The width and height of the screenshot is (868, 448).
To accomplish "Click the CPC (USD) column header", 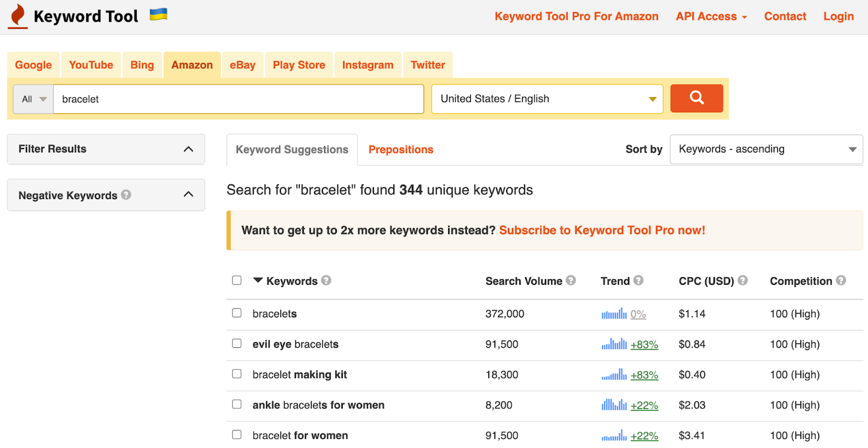I will 706,281.
